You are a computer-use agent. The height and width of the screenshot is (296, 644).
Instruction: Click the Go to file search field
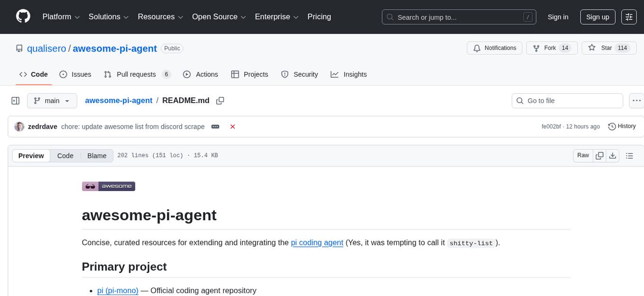(x=567, y=100)
